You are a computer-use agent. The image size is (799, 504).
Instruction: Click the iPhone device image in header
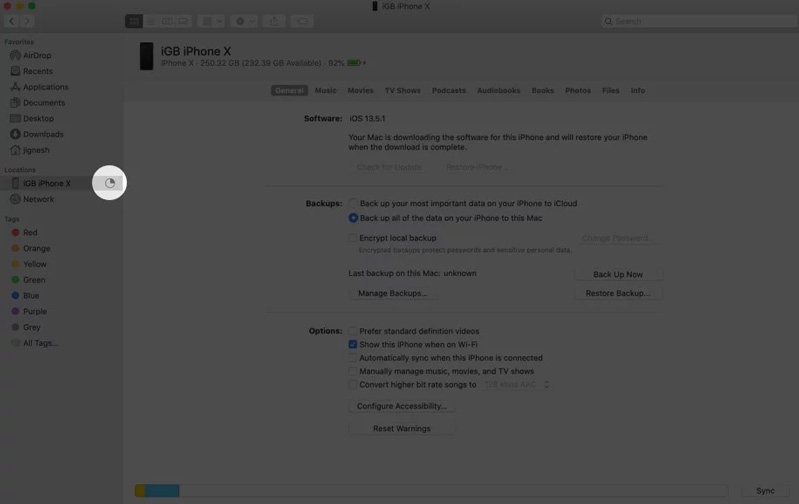[x=147, y=56]
